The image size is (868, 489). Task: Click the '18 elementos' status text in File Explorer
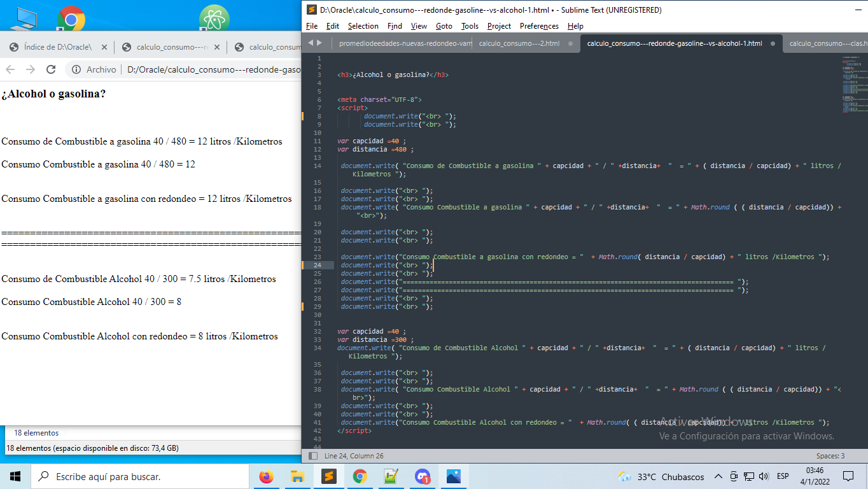point(36,433)
